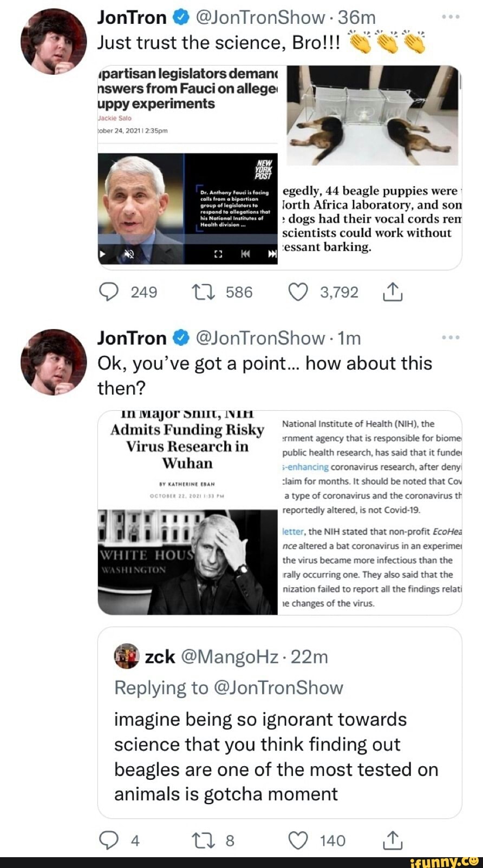Image resolution: width=483 pixels, height=868 pixels.
Task: Share the first JonTron tweet
Action: click(x=393, y=292)
